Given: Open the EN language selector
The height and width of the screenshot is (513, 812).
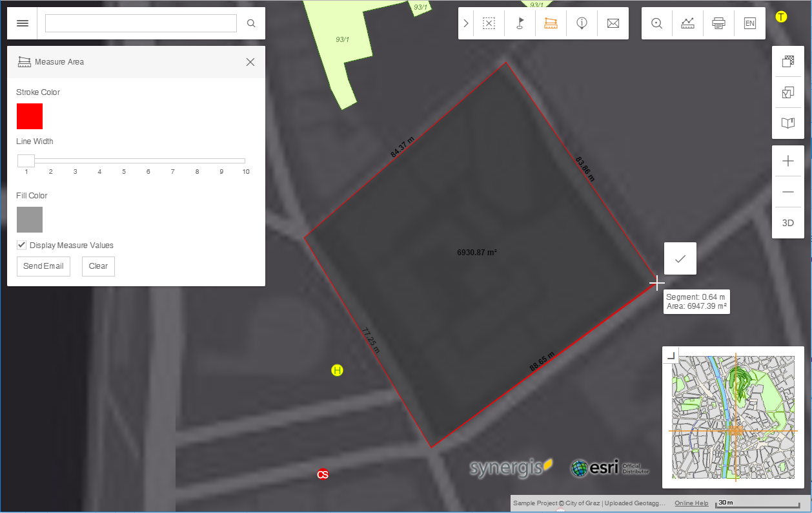Looking at the screenshot, I should tap(749, 23).
